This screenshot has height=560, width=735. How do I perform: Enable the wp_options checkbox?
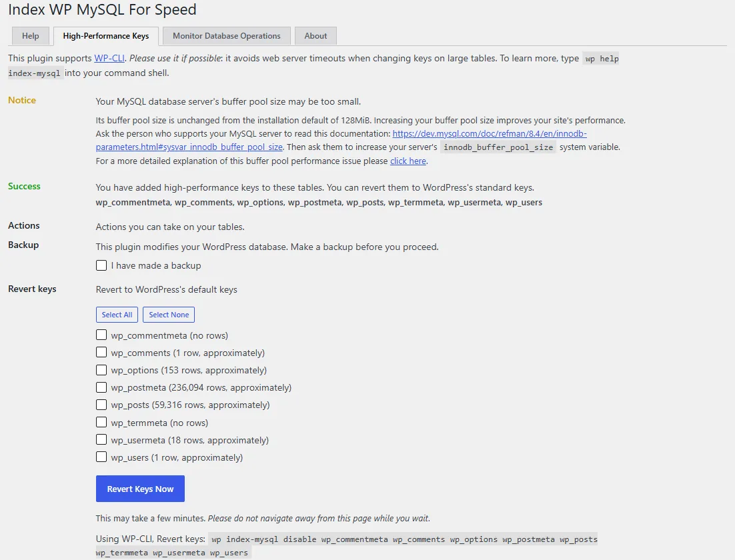point(101,370)
